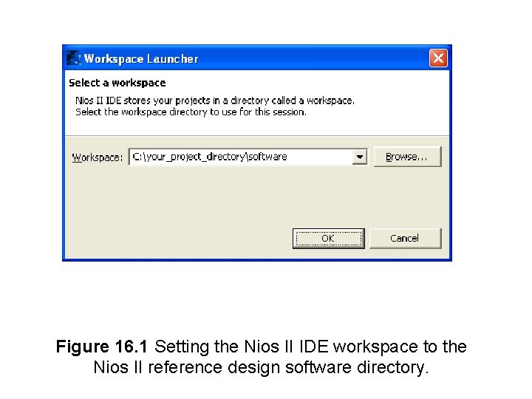The height and width of the screenshot is (399, 532).
Task: Click the 'Workspace Launcher' title text
Action: click(141, 58)
